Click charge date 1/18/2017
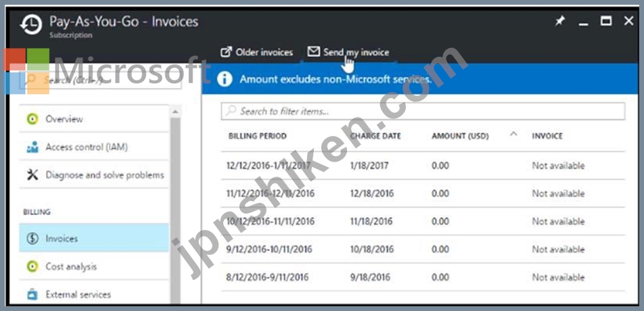Viewport: 644px width, 311px height. point(369,166)
